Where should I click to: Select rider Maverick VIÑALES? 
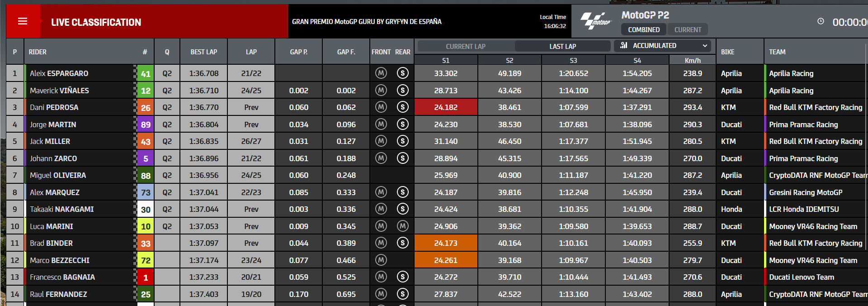(x=59, y=91)
